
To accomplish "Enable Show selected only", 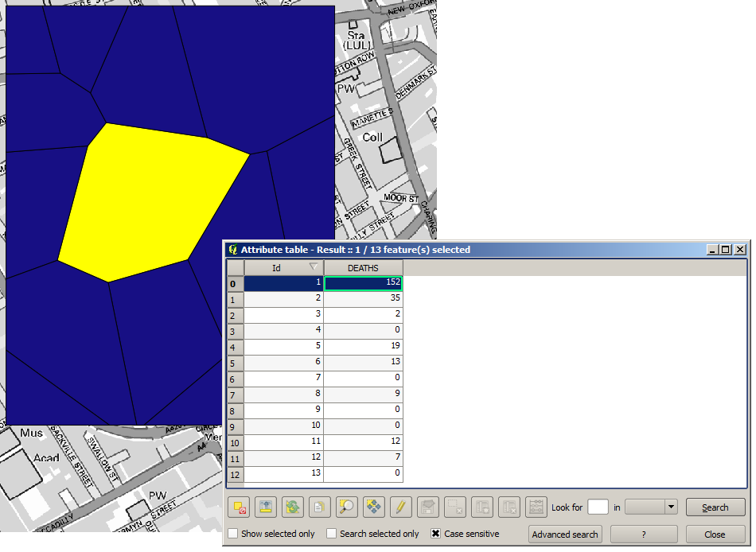I will click(x=232, y=534).
